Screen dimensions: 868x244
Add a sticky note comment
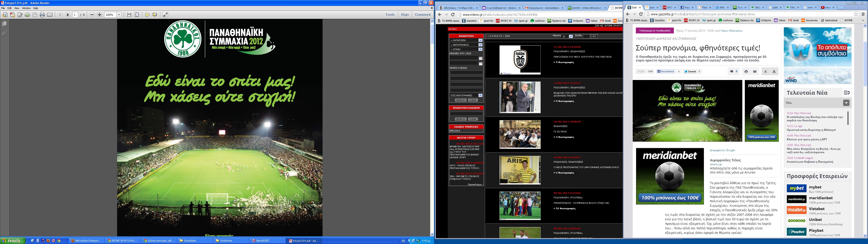point(147,15)
